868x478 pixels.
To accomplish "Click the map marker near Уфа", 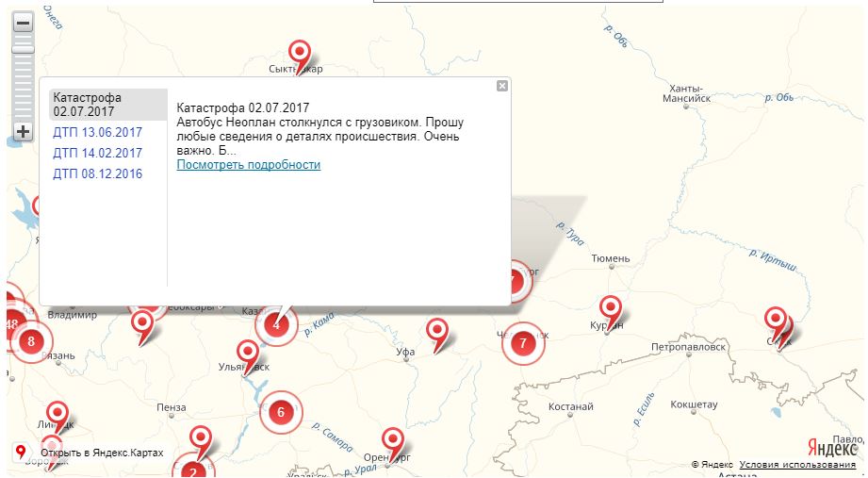I will pos(436,330).
